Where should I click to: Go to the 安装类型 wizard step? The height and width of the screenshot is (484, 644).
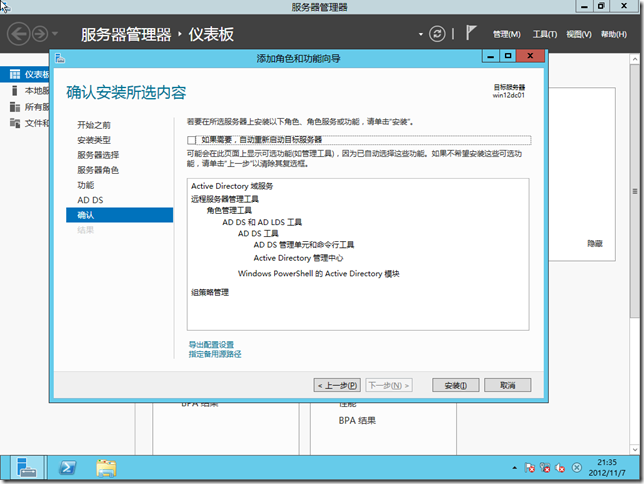tap(94, 140)
